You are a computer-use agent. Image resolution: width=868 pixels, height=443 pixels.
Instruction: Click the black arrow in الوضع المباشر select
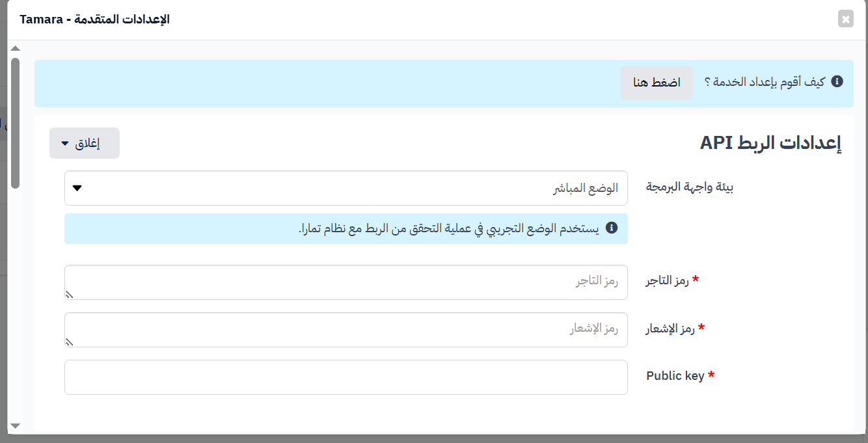pos(77,189)
